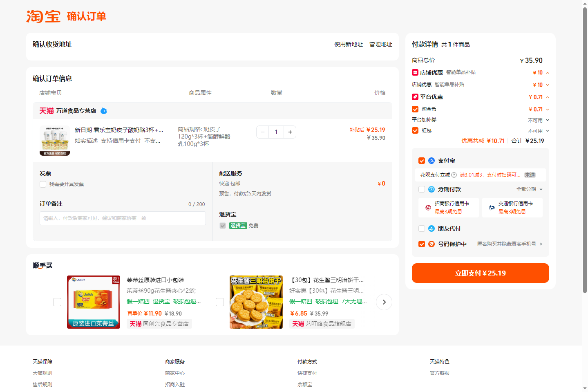Screen dimensions: 588x392
Task: Click the scrollbar down arrow
Action: 585,388
